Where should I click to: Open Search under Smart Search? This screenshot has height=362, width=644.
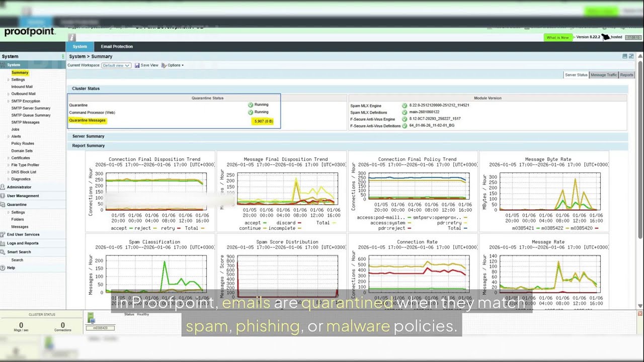pos(17,260)
